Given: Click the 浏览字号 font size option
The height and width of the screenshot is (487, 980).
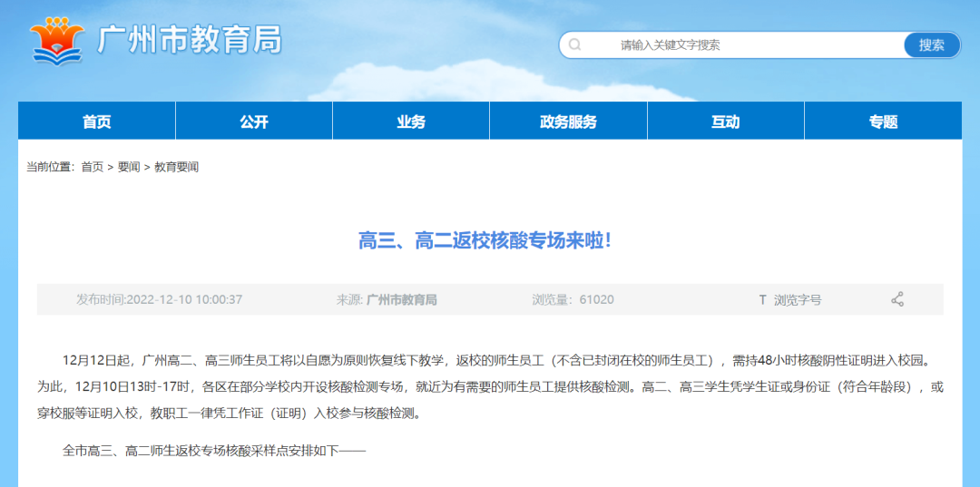Looking at the screenshot, I should 798,300.
